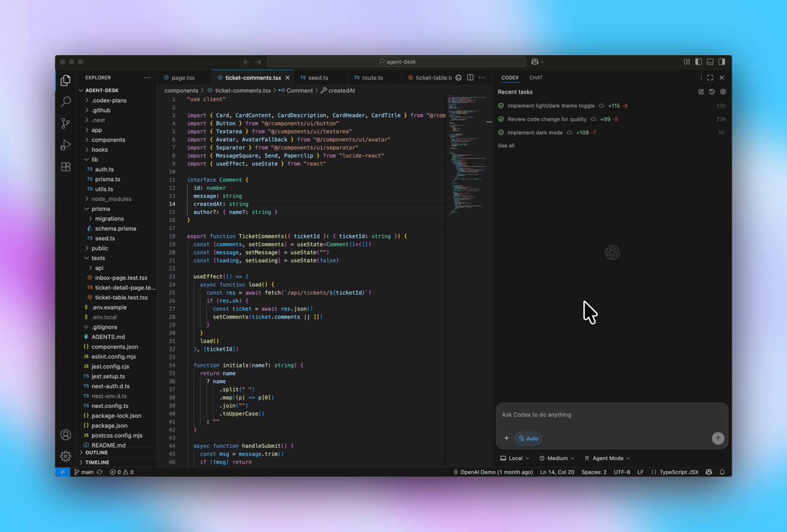
Task: Open the Local environment dropdown
Action: 515,459
